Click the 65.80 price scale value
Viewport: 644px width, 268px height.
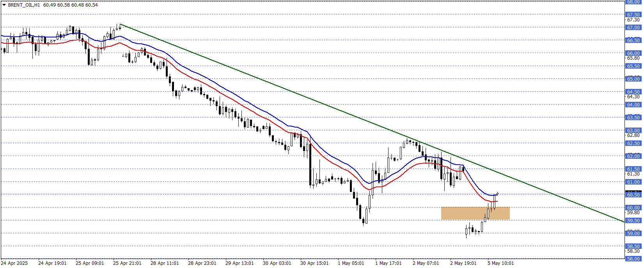pos(633,58)
